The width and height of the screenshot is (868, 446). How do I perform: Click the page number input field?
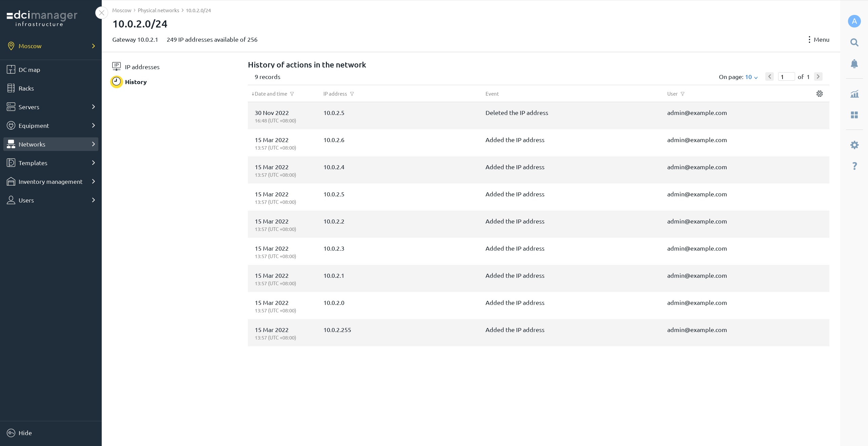coord(786,77)
